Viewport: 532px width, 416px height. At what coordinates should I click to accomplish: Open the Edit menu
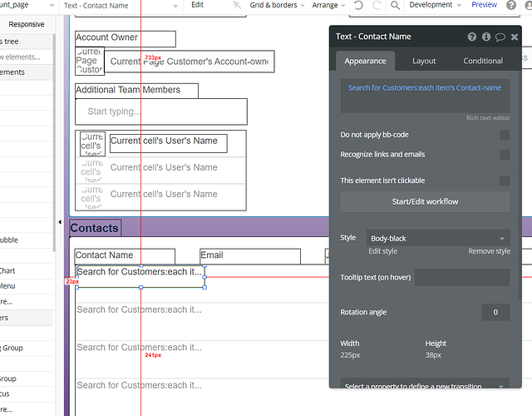tap(198, 5)
